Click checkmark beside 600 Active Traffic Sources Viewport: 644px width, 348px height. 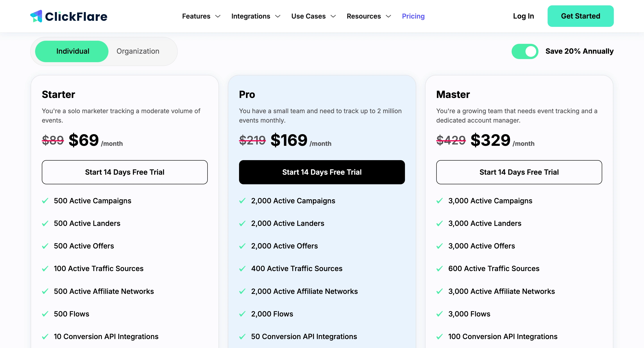439,269
